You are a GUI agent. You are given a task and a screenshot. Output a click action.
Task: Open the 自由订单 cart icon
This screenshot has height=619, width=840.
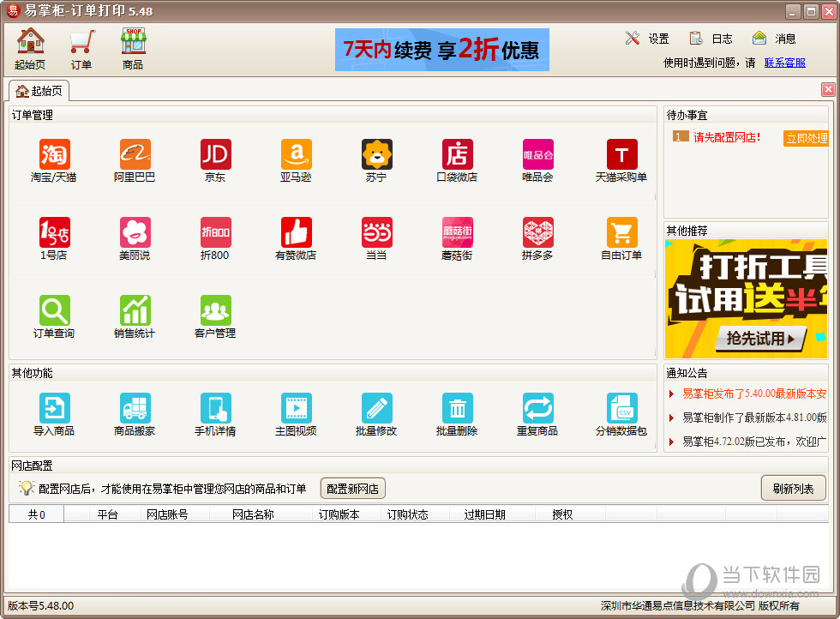(622, 232)
